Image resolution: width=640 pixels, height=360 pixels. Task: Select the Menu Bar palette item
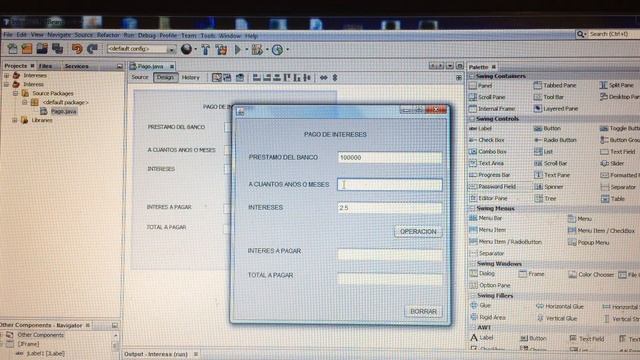[486, 218]
